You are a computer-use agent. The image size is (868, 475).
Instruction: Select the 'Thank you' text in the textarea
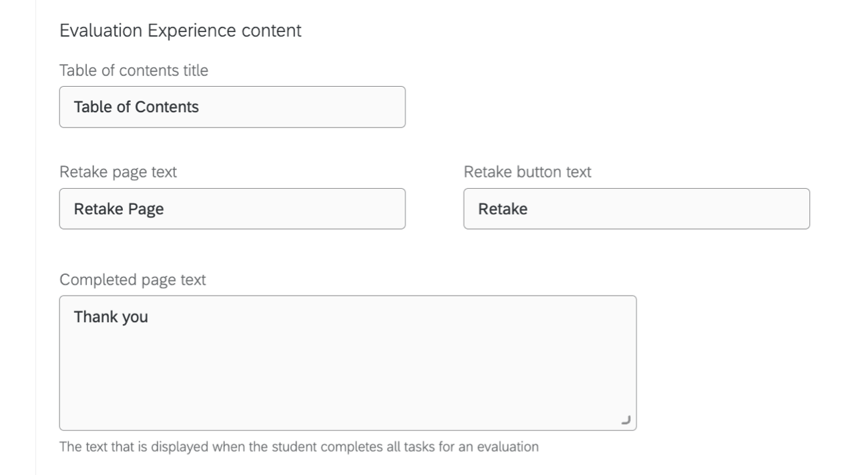(x=110, y=316)
